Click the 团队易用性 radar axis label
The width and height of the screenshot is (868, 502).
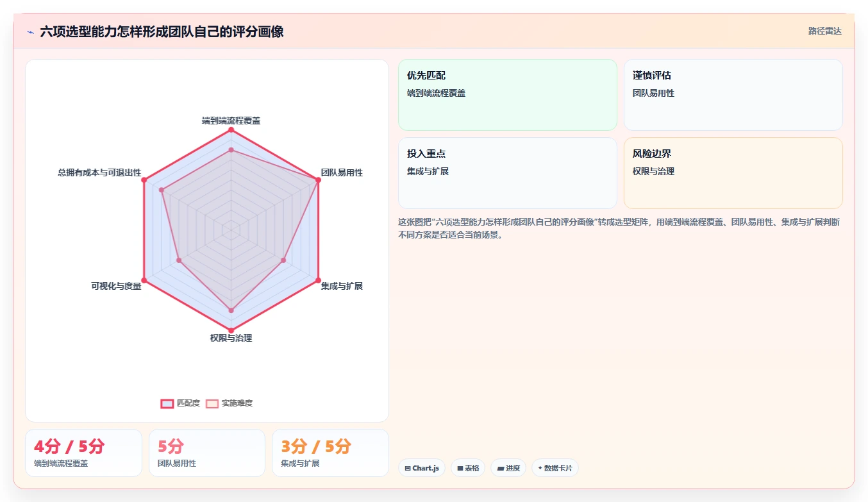pyautogui.click(x=342, y=172)
